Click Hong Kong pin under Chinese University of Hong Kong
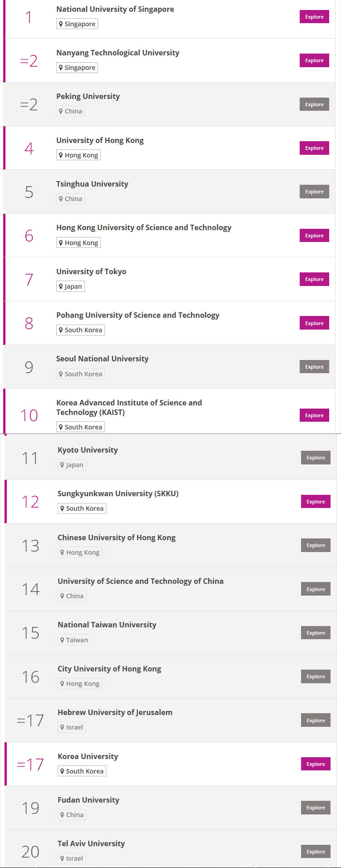 pyautogui.click(x=62, y=552)
